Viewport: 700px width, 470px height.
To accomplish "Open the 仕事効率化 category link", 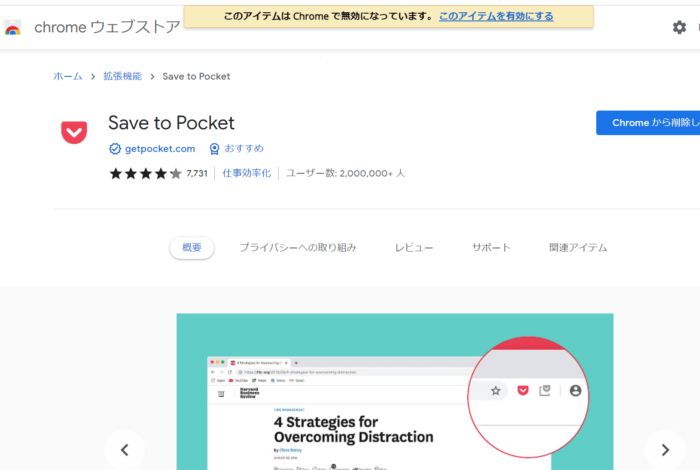I will pyautogui.click(x=246, y=173).
